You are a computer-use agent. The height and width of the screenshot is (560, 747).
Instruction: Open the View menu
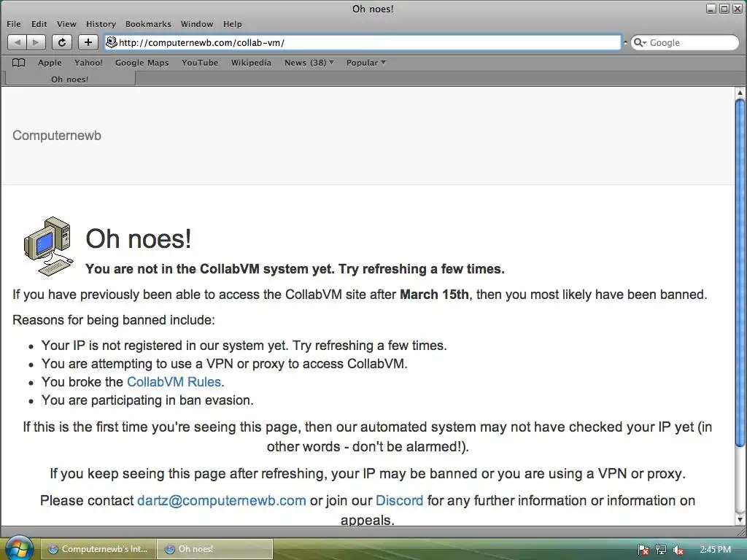66,24
